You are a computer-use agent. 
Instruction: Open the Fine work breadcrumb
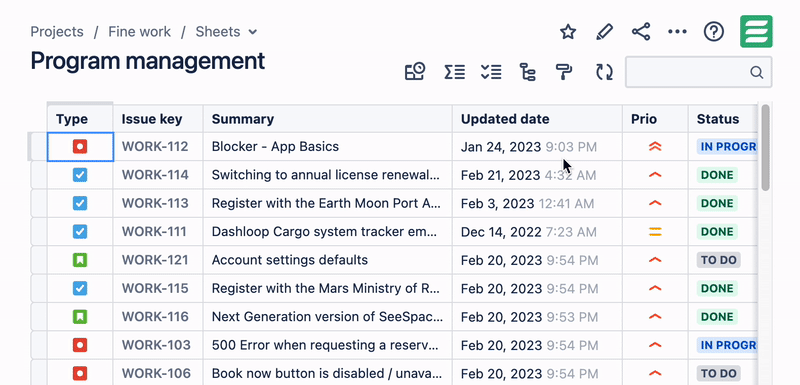point(139,32)
